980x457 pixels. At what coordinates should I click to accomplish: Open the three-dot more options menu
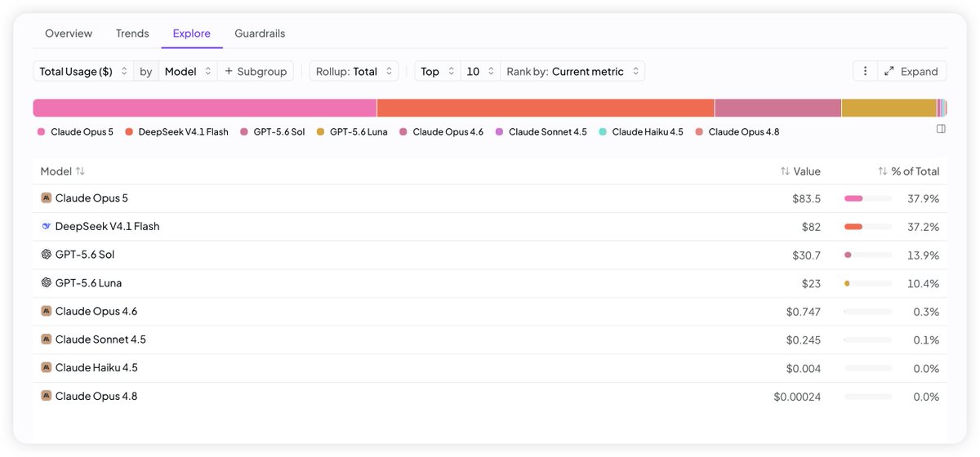pos(865,71)
